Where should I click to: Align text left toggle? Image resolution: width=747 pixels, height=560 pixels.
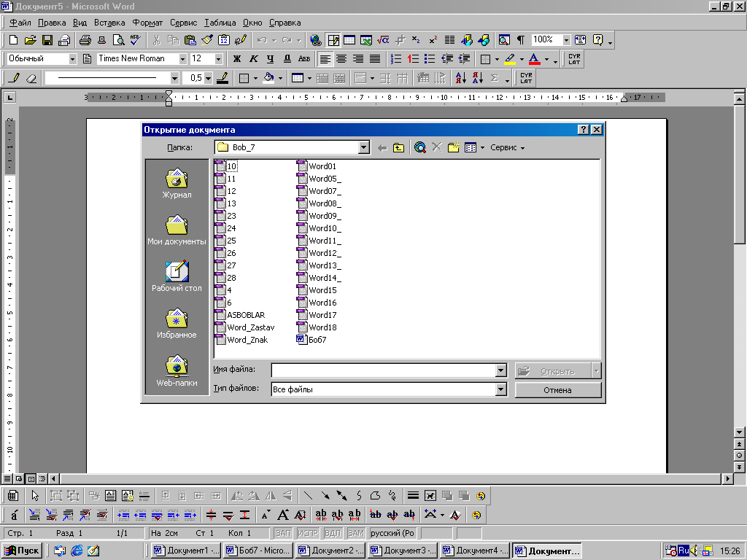click(x=325, y=59)
